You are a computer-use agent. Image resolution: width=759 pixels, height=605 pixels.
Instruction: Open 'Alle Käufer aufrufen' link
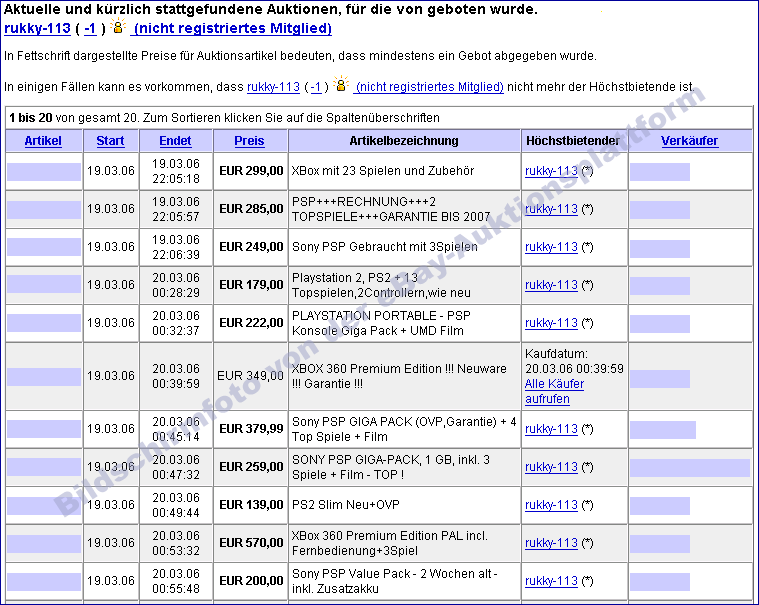pyautogui.click(x=554, y=391)
